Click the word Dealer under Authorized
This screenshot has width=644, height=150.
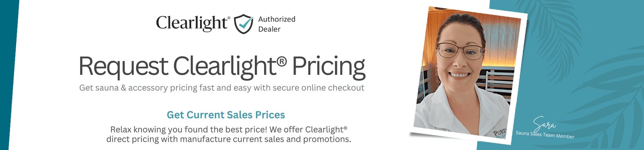pos(269,29)
